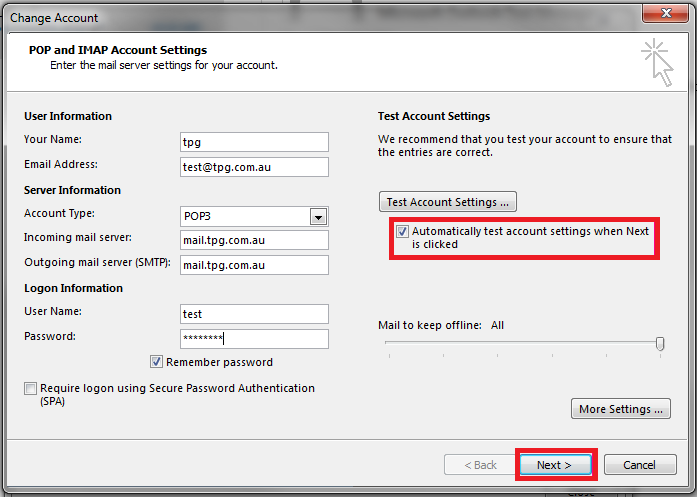Click the Test Account Settings button

tap(448, 202)
